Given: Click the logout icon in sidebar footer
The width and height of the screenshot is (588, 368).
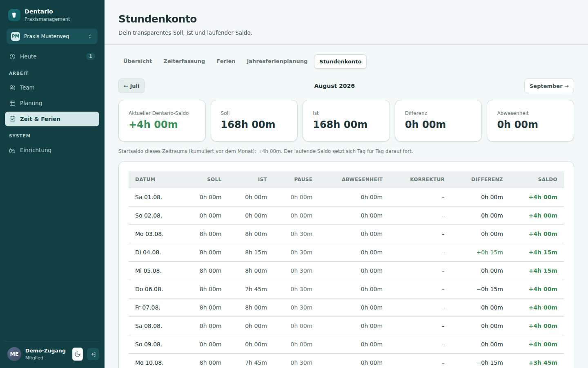Looking at the screenshot, I should (x=93, y=354).
